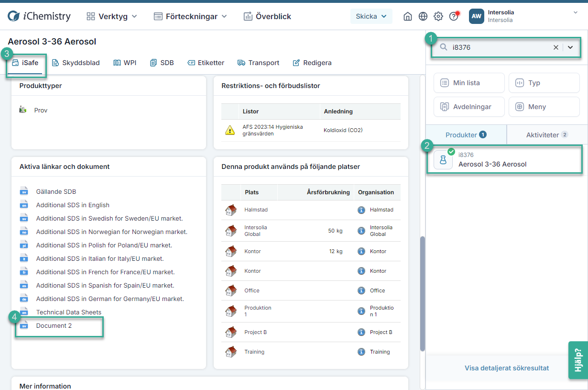Click the info icon beside Intersolia Global organisation
The width and height of the screenshot is (588, 390).
pos(361,231)
